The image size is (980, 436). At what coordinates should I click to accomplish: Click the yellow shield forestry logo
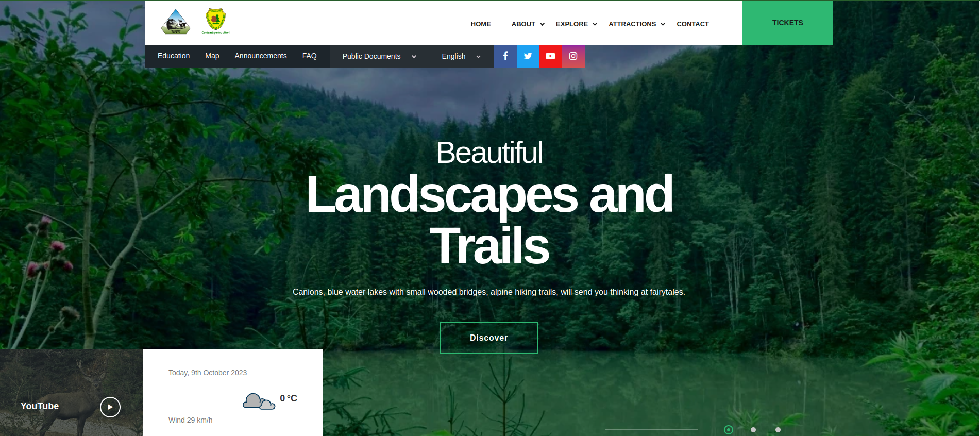coord(215,21)
